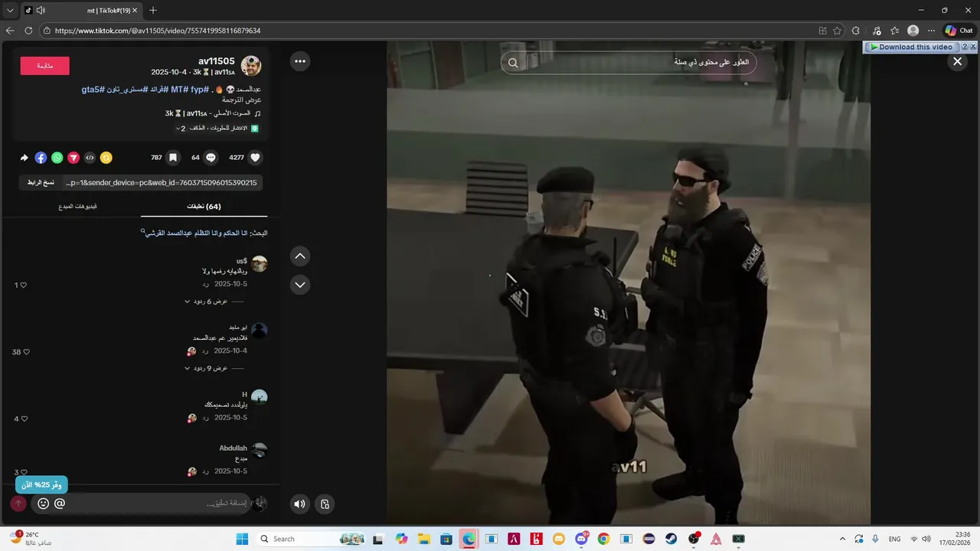Open Copilot Chat in Edge
Screen dimensions: 980x551
959,31
